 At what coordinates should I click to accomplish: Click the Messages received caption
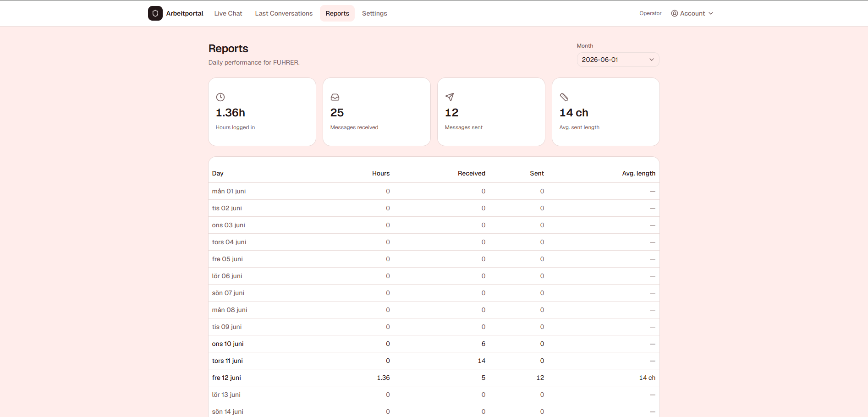(x=354, y=127)
